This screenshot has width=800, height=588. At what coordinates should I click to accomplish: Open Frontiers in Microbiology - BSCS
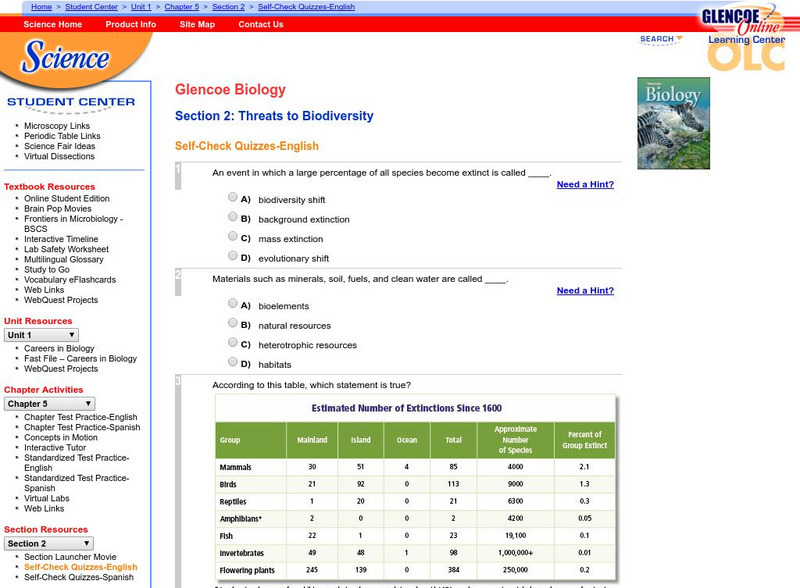pyautogui.click(x=73, y=224)
